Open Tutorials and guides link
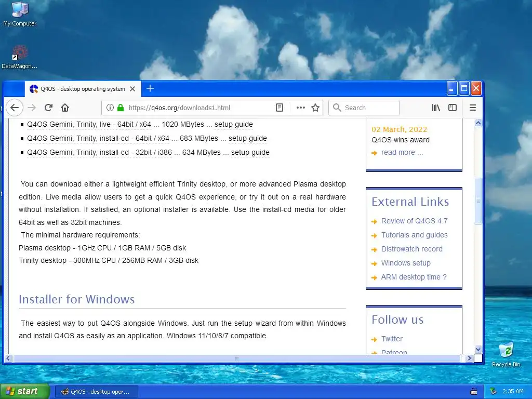 (414, 235)
